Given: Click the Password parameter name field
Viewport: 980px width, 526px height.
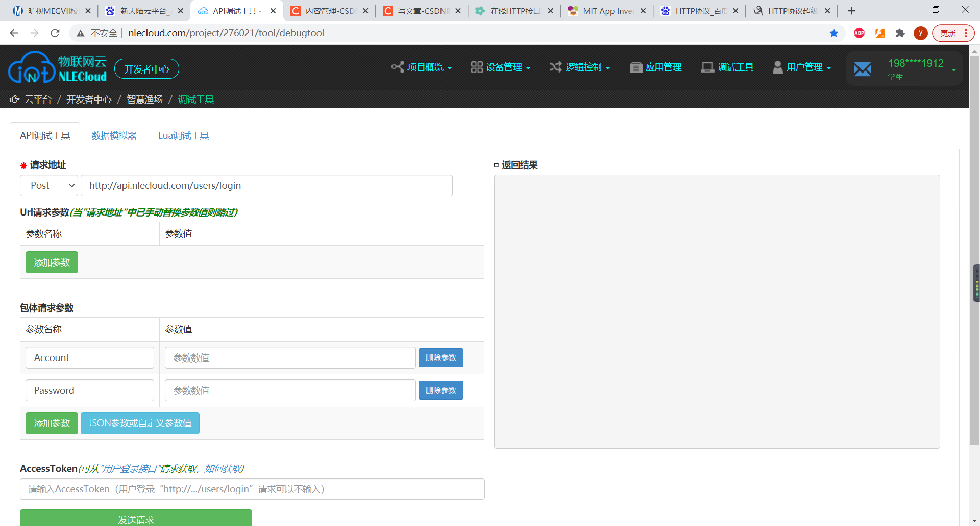Looking at the screenshot, I should point(90,391).
